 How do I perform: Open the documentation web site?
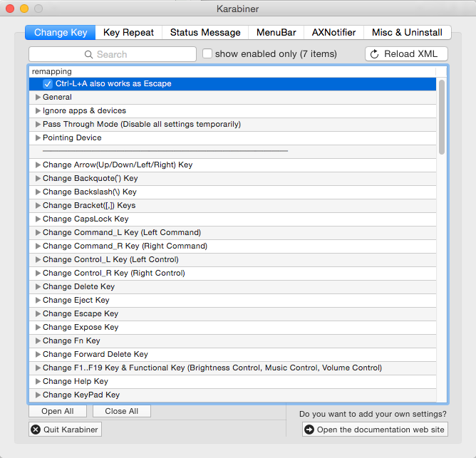(x=375, y=430)
